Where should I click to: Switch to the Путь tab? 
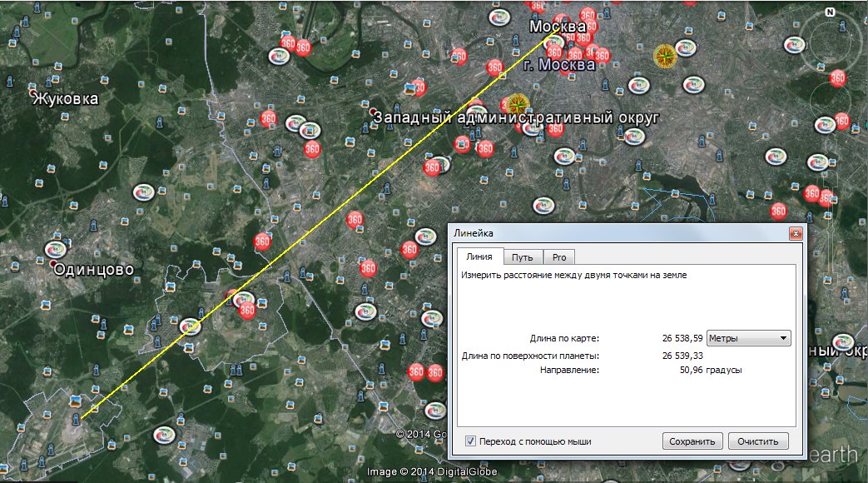click(x=522, y=257)
